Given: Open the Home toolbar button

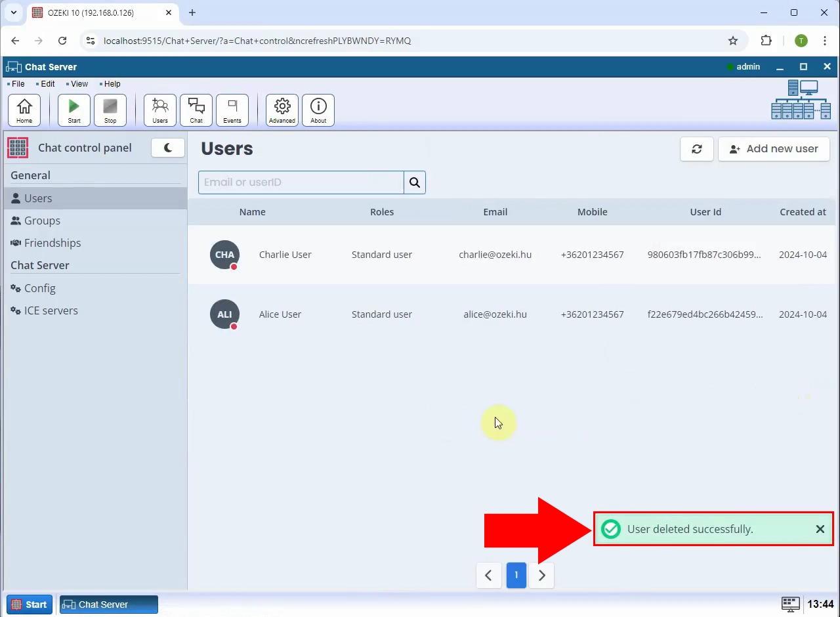Looking at the screenshot, I should tap(24, 110).
